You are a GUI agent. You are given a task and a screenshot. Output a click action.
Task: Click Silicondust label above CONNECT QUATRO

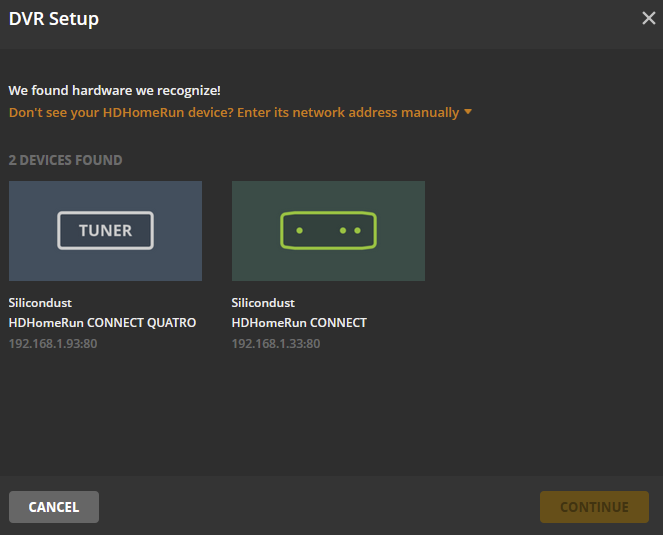point(40,302)
